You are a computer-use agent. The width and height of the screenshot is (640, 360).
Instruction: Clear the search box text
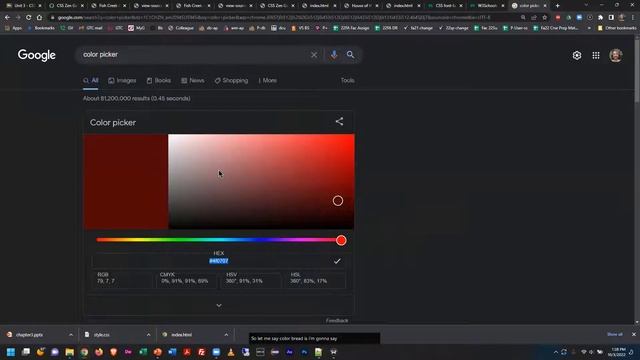[x=314, y=55]
